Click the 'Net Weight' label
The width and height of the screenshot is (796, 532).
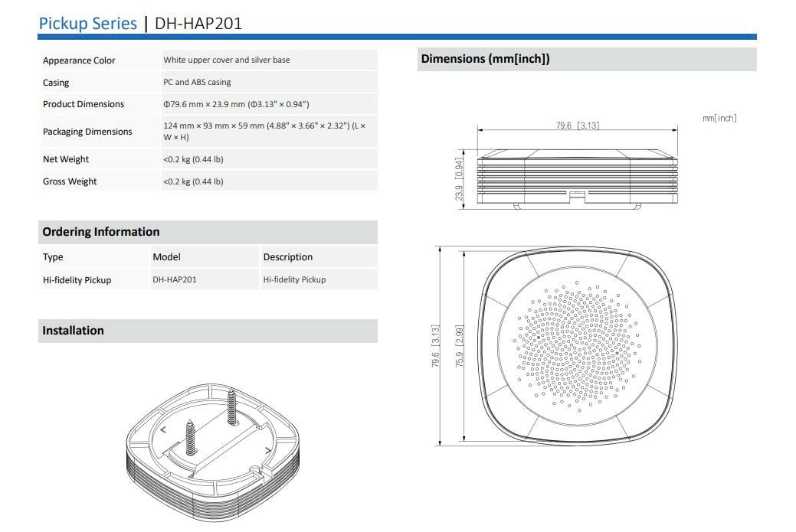pos(65,159)
